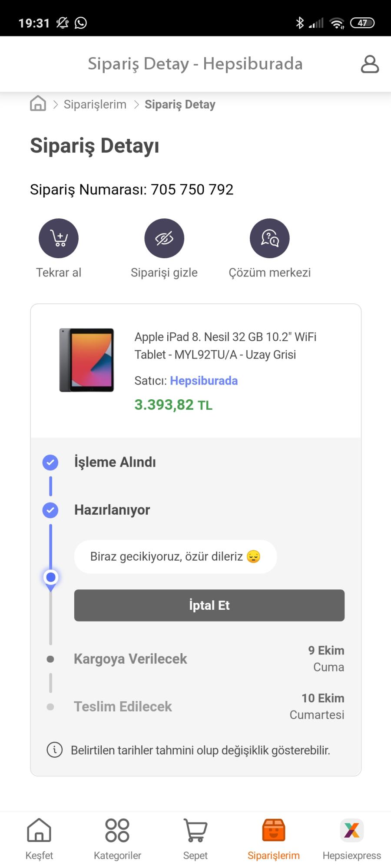The width and height of the screenshot is (391, 868).
Task: Hide order with Siparişi gizle icon
Action: point(164,238)
